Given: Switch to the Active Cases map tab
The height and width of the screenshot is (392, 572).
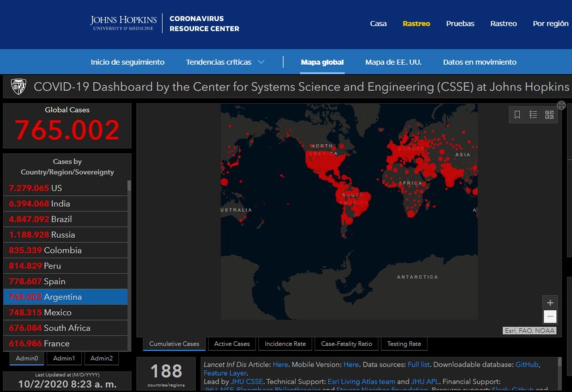Looking at the screenshot, I should coord(232,343).
